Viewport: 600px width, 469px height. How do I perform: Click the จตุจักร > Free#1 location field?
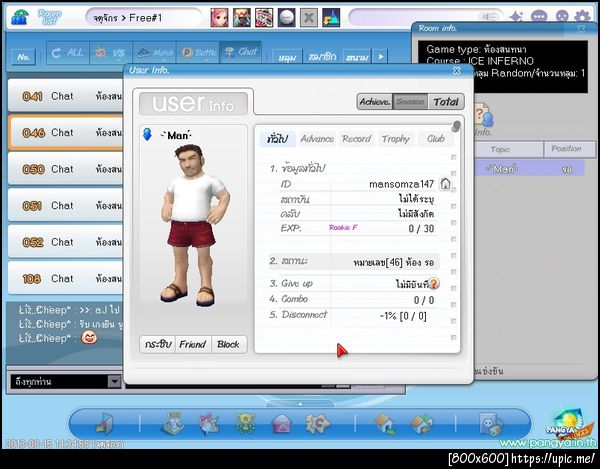[143, 17]
